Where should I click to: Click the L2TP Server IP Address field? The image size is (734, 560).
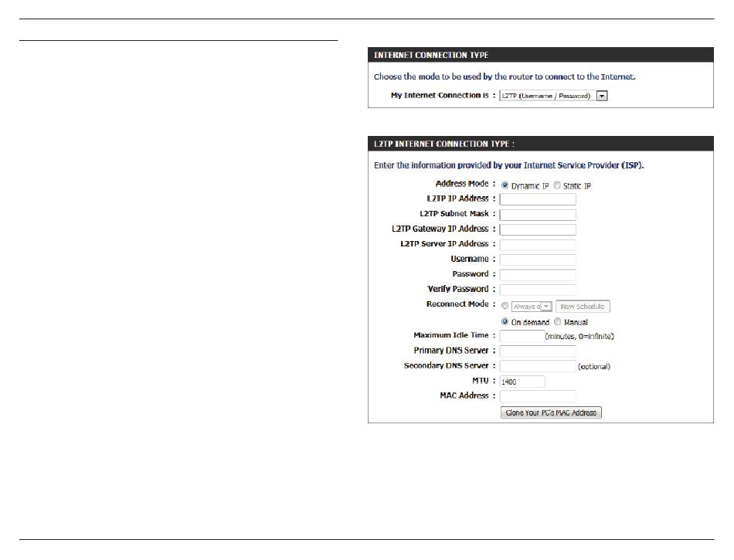click(x=538, y=245)
